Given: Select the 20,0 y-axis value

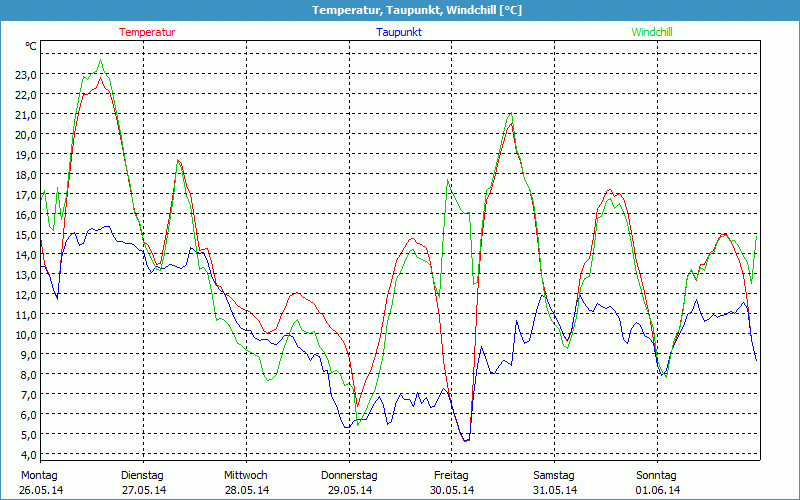Looking at the screenshot, I should tap(26, 135).
